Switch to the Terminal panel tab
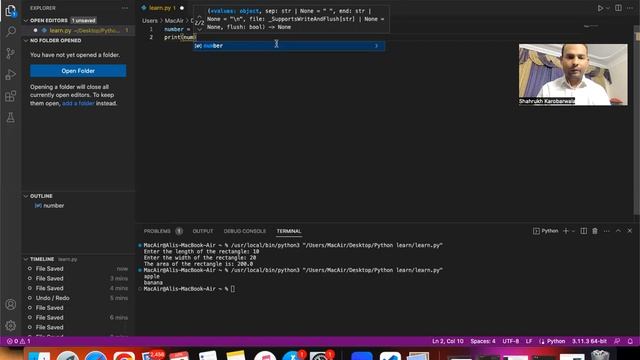The height and width of the screenshot is (360, 640). pyautogui.click(x=289, y=231)
